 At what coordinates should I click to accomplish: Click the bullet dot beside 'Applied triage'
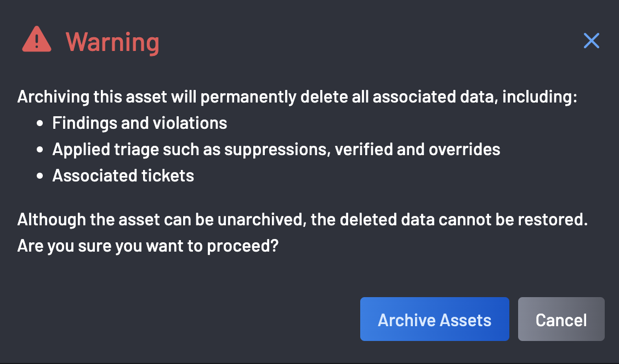[39, 150]
